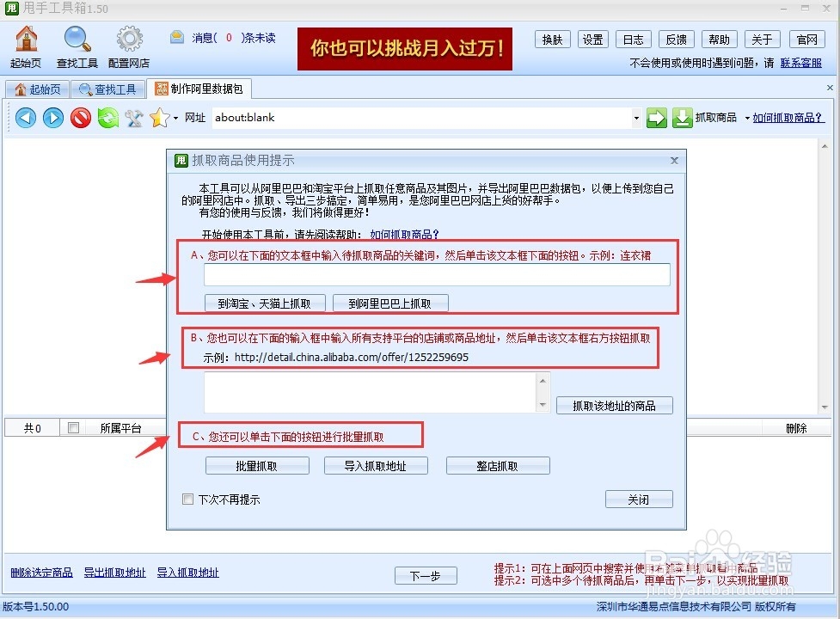Open 消息 by clicking the envelope icon
This screenshot has width=840, height=619.
177,38
